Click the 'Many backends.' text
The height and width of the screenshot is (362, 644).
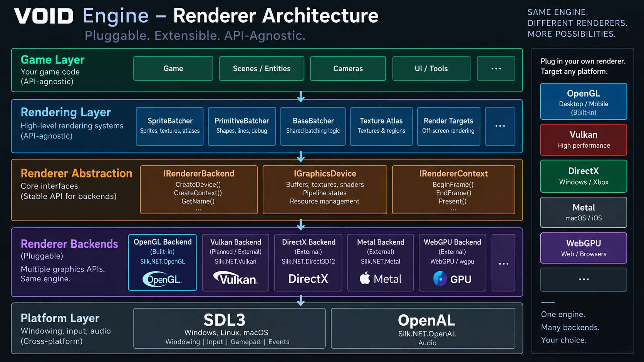pos(570,327)
